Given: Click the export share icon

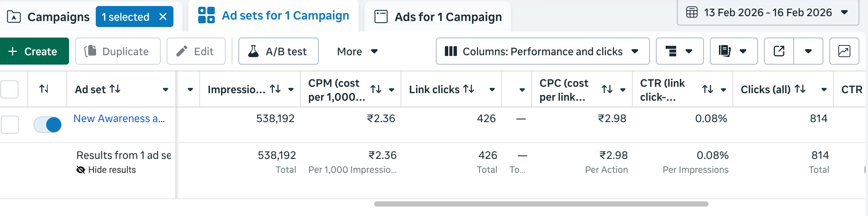Looking at the screenshot, I should pyautogui.click(x=779, y=51).
